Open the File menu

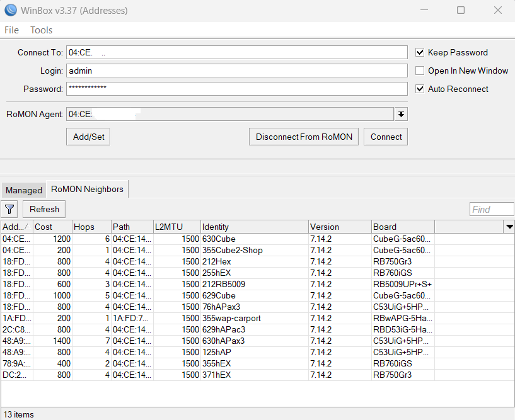[11, 30]
